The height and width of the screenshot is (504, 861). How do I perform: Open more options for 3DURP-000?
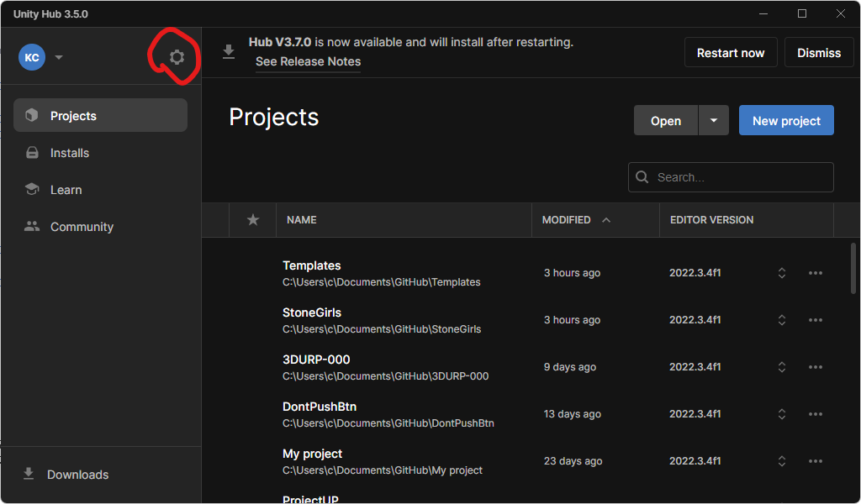click(x=816, y=367)
